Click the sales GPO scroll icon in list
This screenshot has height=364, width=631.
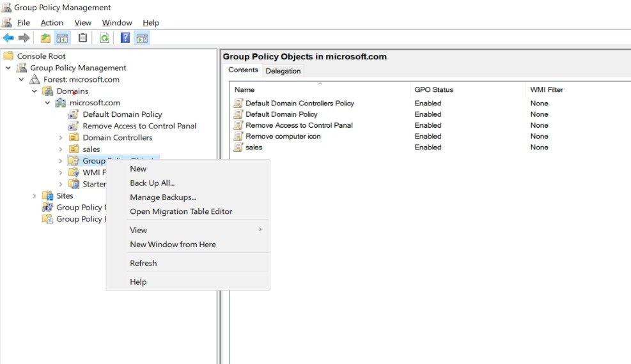pos(238,147)
